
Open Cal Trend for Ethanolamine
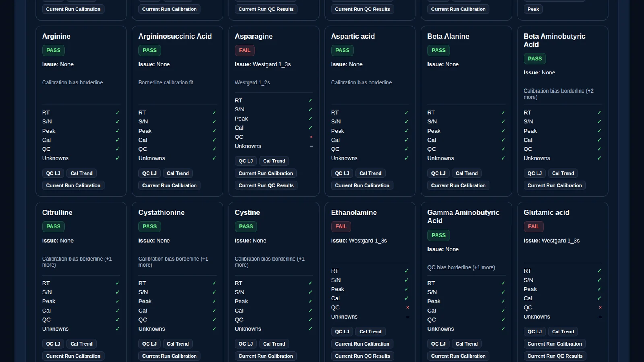370,332
